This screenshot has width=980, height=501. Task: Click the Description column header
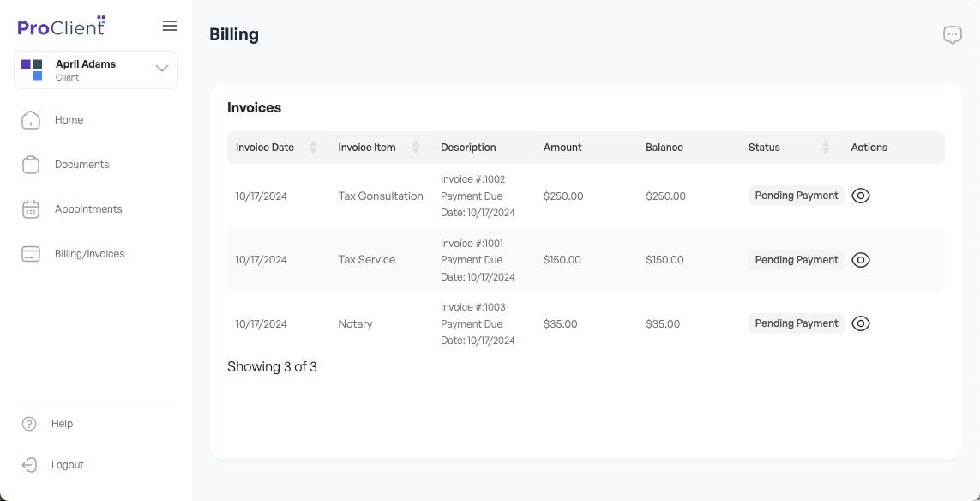(468, 148)
